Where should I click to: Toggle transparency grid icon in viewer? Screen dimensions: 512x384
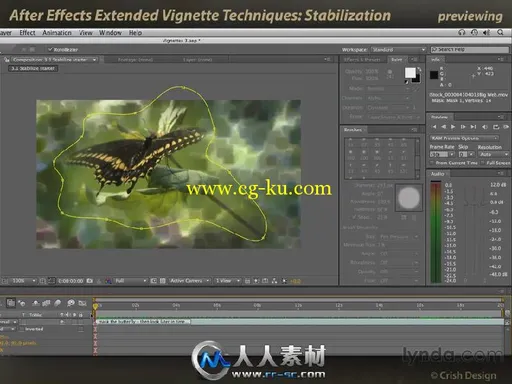click(x=162, y=281)
